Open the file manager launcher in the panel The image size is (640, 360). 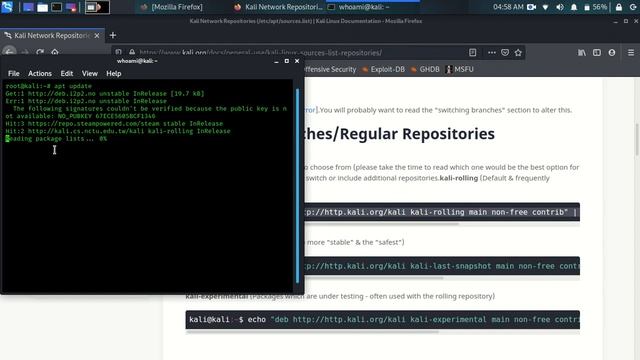coord(42,7)
